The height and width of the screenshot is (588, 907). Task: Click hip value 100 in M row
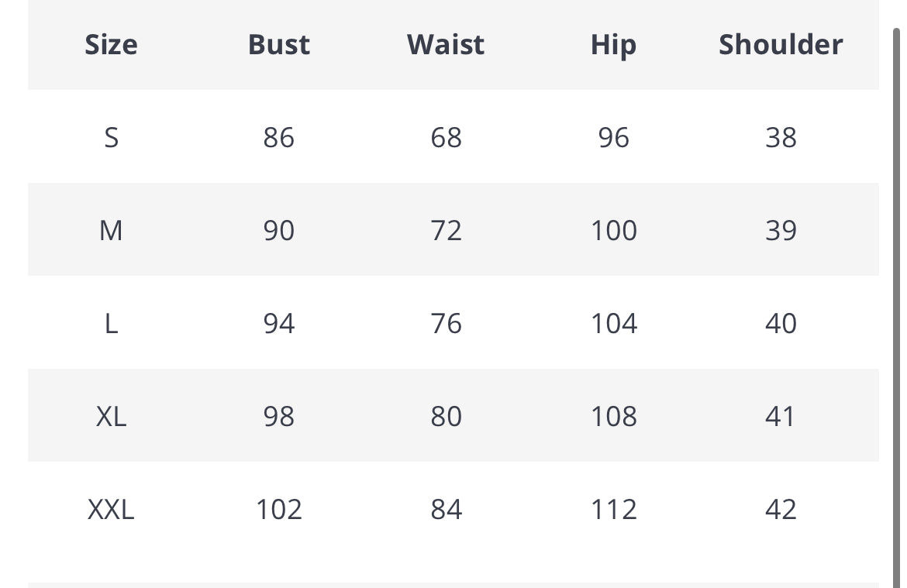[x=614, y=231]
